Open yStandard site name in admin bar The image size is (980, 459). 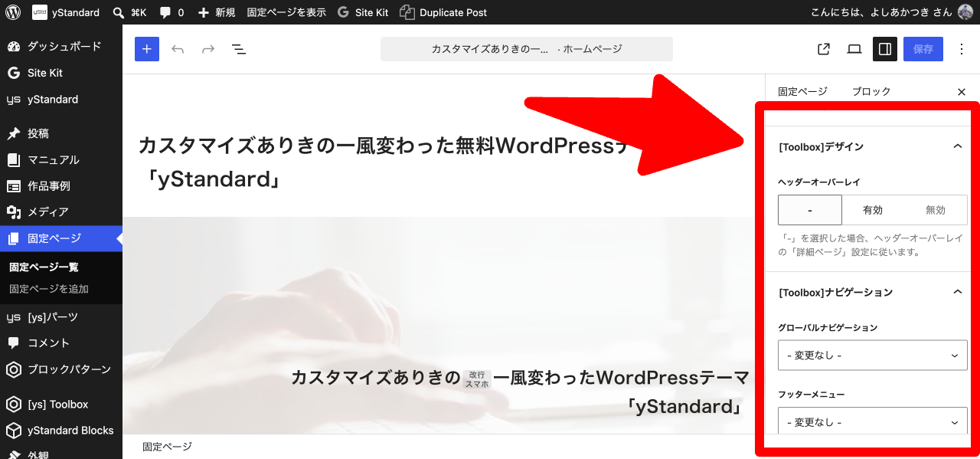tap(66, 12)
